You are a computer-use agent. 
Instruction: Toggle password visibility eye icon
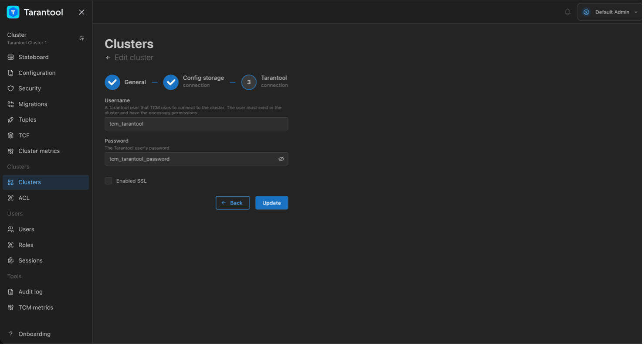(x=282, y=159)
